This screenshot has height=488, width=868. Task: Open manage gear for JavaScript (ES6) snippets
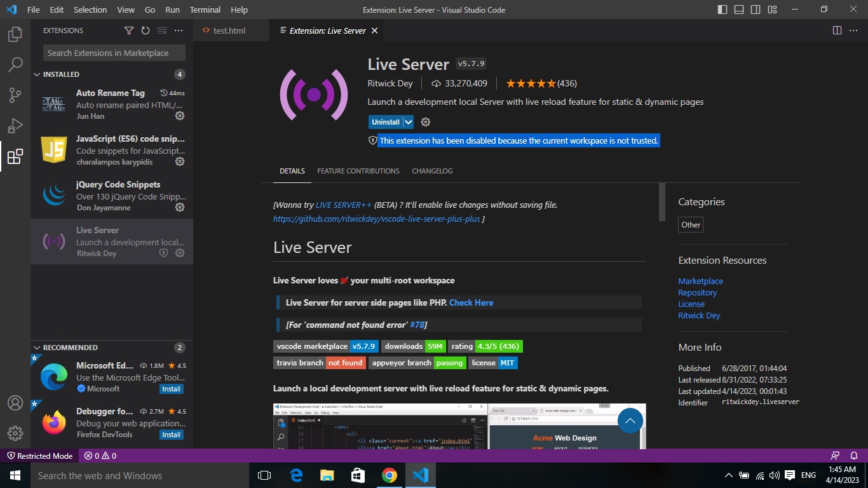180,161
